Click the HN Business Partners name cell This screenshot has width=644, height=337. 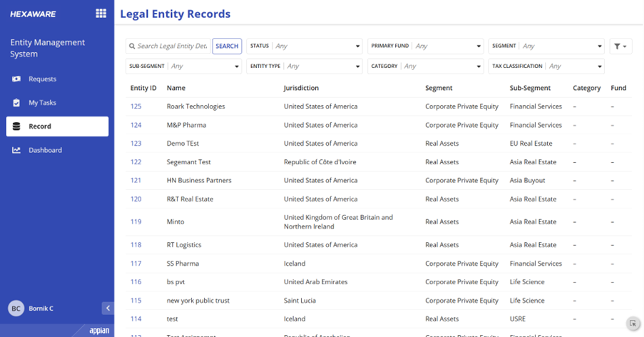(199, 181)
